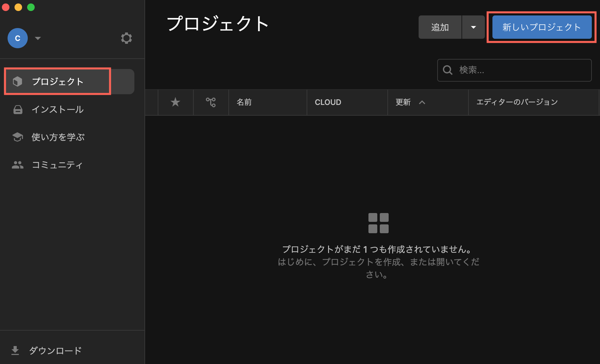This screenshot has height=364, width=600.
Task: Click the branch icon in the project list header
Action: pos(211,102)
